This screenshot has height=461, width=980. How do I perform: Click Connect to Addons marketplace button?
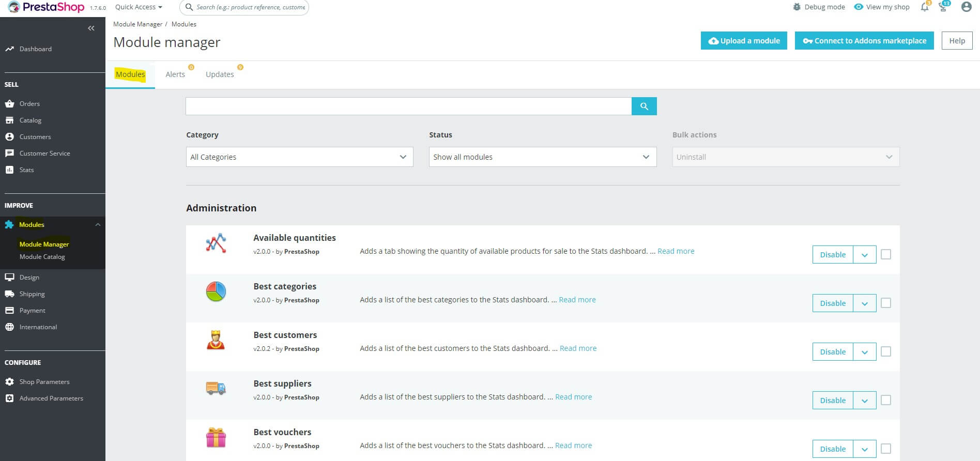pos(864,41)
